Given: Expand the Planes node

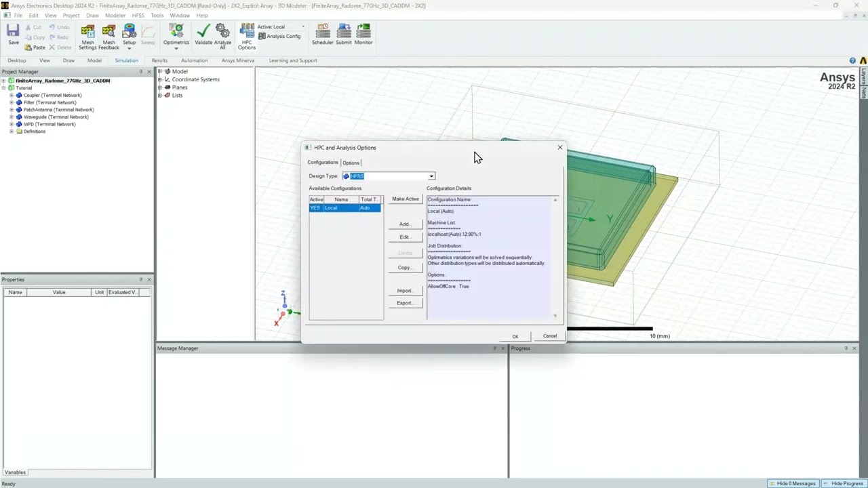Looking at the screenshot, I should pyautogui.click(x=160, y=87).
